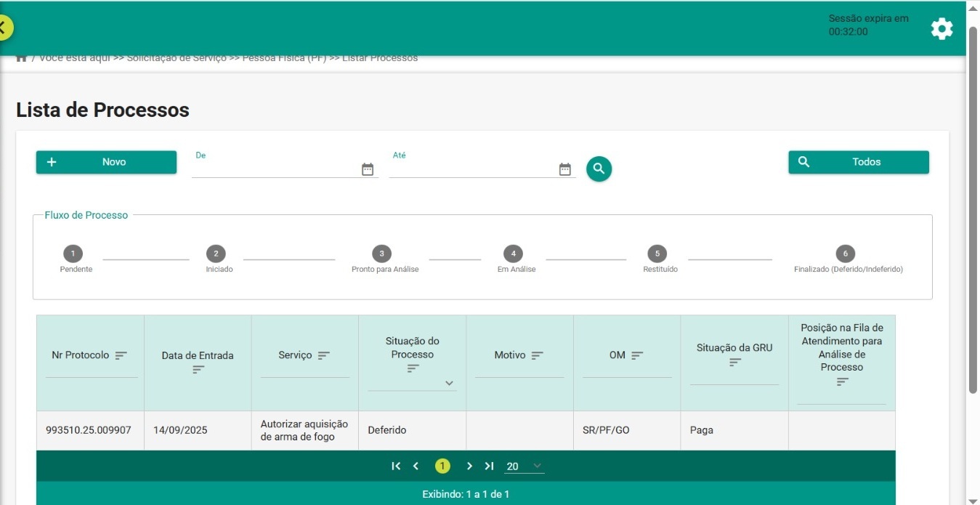Click the round search magnifier button
The image size is (980, 505).
[599, 169]
